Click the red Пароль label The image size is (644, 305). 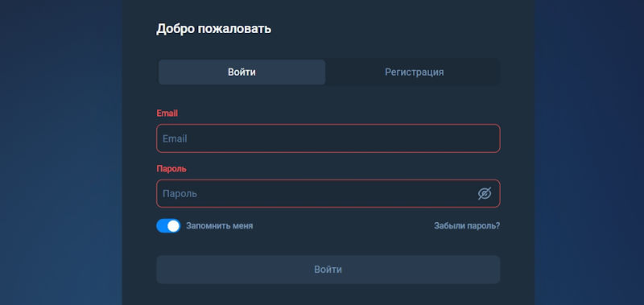click(171, 169)
